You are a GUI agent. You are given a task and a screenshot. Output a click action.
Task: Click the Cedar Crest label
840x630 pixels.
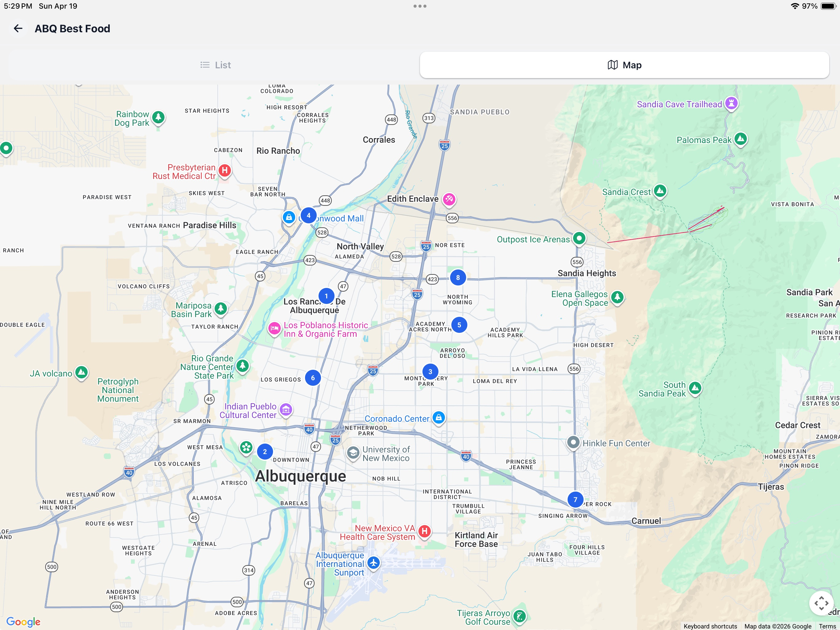point(798,425)
